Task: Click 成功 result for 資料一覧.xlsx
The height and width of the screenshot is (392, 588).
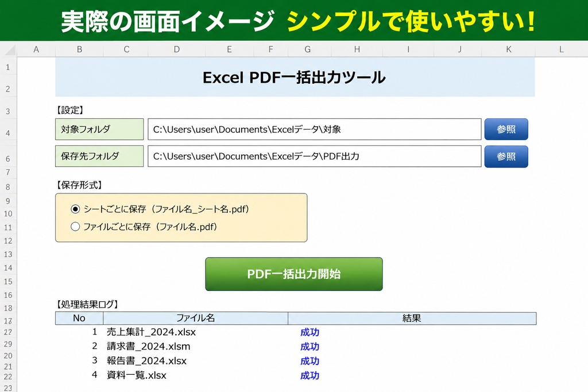Action: (x=310, y=375)
